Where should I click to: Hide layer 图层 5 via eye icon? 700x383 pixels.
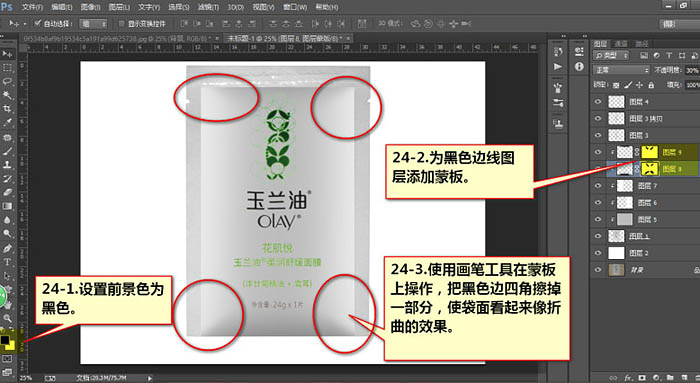598,219
